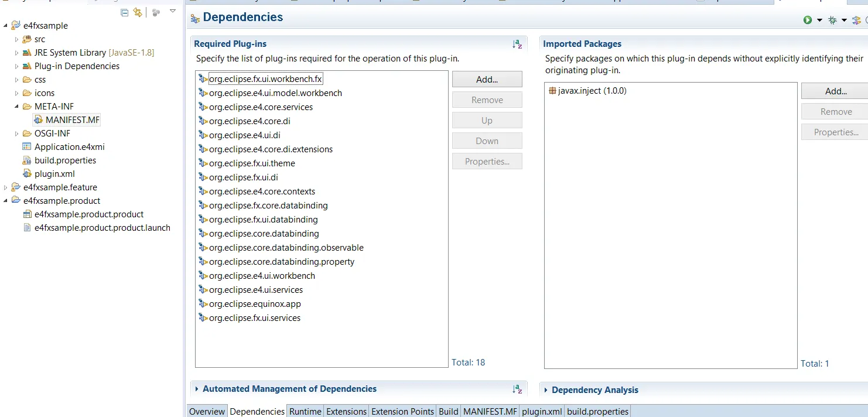Select plugin.xml in Package Explorer tree
The width and height of the screenshot is (868, 417).
pos(54,174)
